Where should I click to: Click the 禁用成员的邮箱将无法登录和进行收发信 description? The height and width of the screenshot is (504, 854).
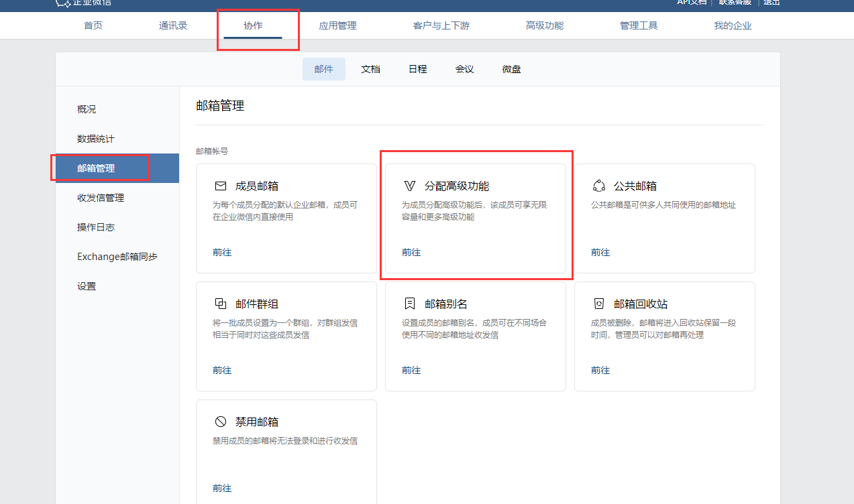285,441
